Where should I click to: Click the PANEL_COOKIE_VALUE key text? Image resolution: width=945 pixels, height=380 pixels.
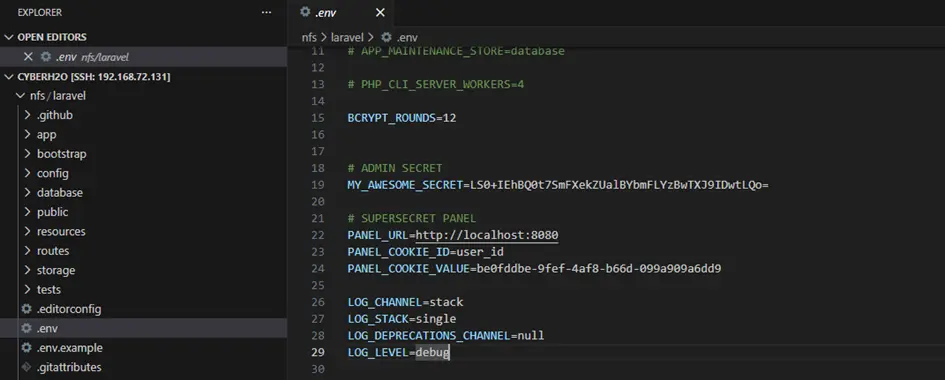click(408, 269)
